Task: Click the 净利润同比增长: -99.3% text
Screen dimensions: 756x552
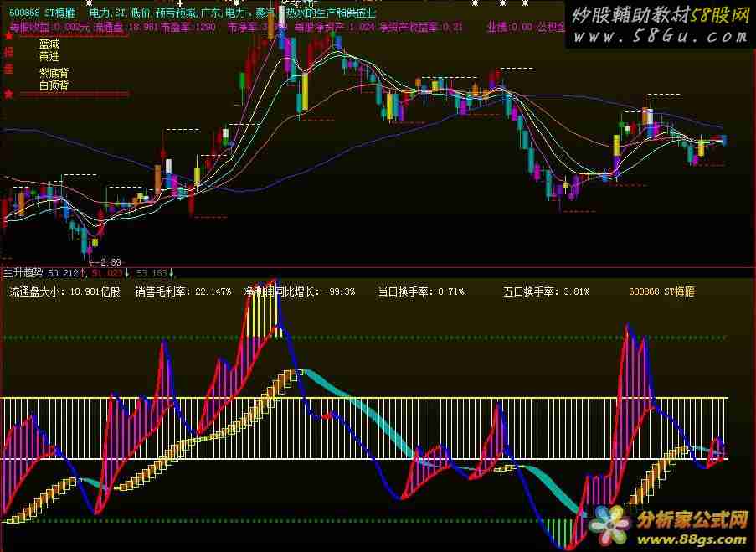Action: point(300,292)
